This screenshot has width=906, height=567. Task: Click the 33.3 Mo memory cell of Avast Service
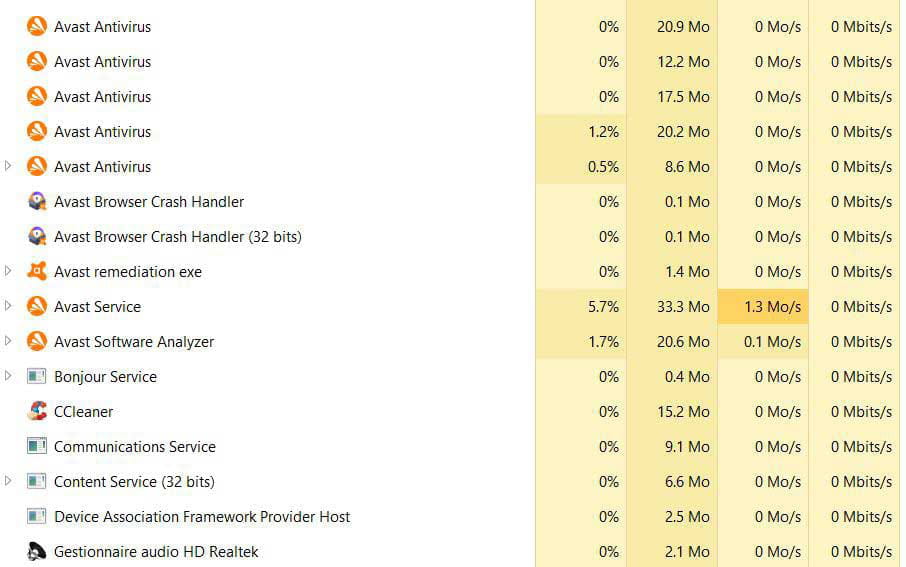[672, 306]
